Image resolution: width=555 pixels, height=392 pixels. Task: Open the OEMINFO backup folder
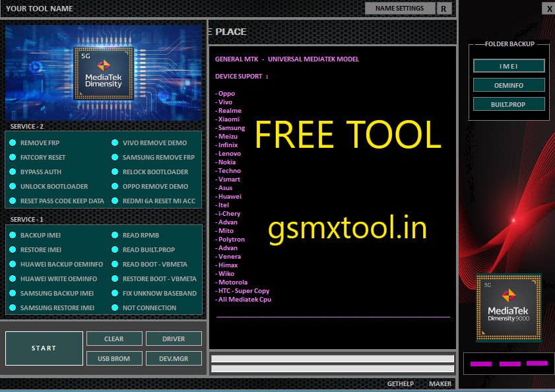pyautogui.click(x=509, y=85)
